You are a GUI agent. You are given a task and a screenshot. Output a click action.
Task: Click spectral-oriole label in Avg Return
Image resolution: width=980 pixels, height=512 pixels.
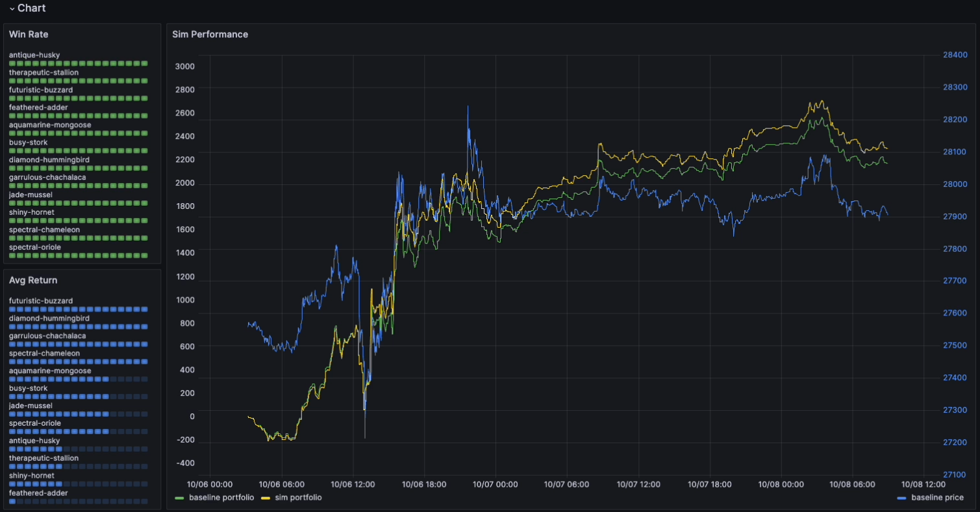(35, 424)
